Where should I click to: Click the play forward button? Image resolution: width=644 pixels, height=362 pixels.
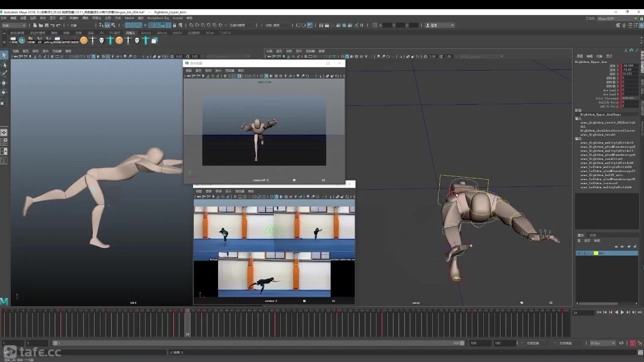coord(622,312)
